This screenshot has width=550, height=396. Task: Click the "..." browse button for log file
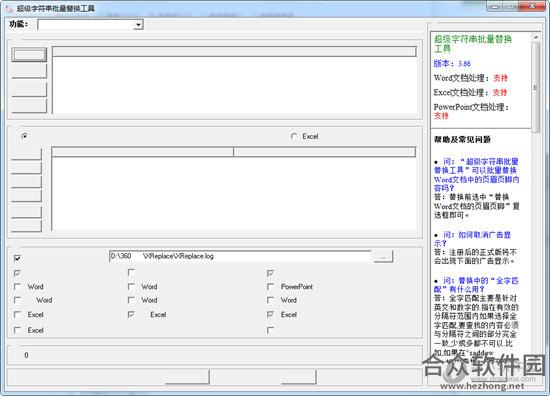click(383, 257)
